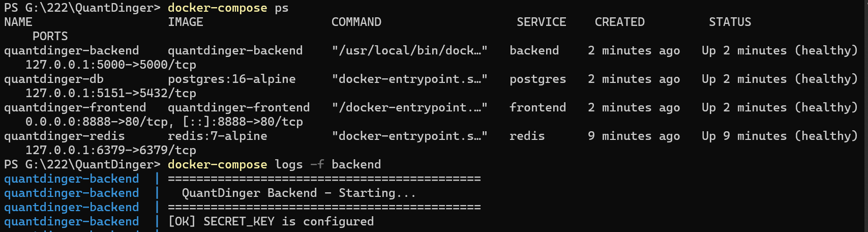
Task: Click the postgres:16-alpine image name
Action: coord(231,79)
